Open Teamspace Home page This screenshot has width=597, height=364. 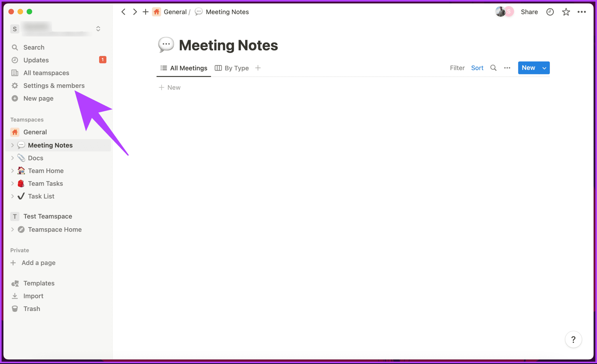(55, 230)
